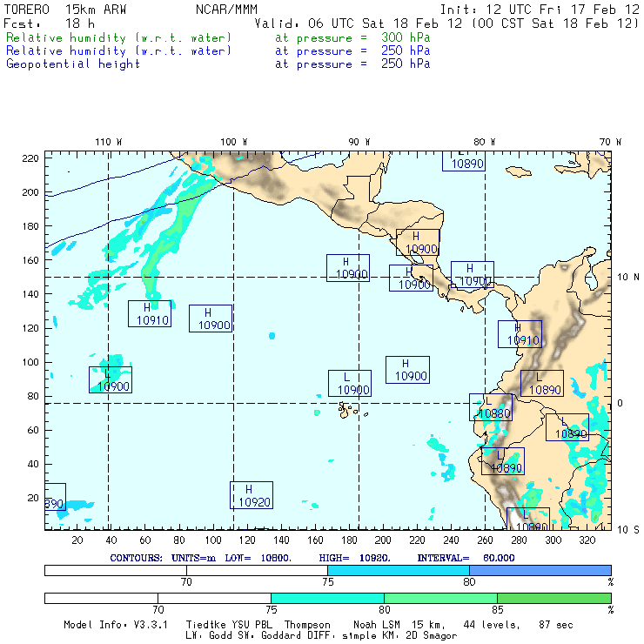Click the '70 W' longitude label
This screenshot has height=644, width=644.
610,142
